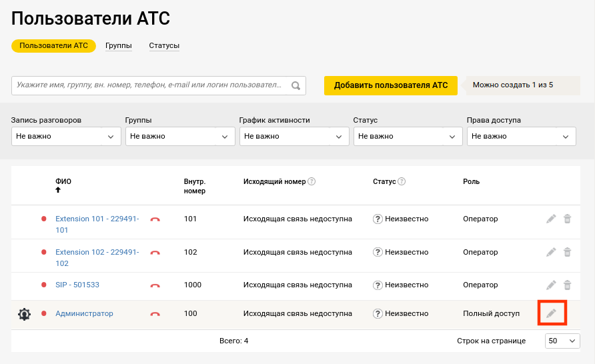Viewport: 595px width, 364px height.
Task: Delete Extension 101 user via trash icon
Action: pos(567,219)
